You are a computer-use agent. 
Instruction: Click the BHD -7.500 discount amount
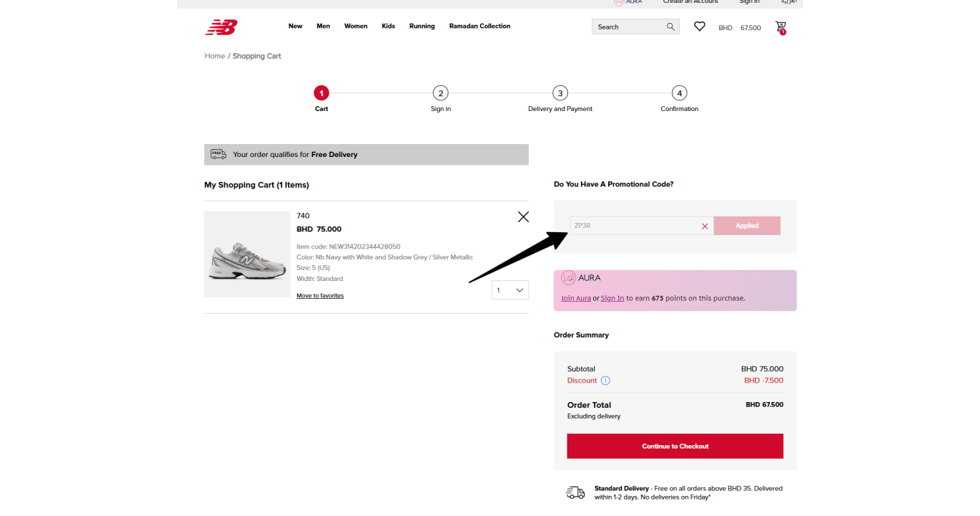pyautogui.click(x=764, y=381)
